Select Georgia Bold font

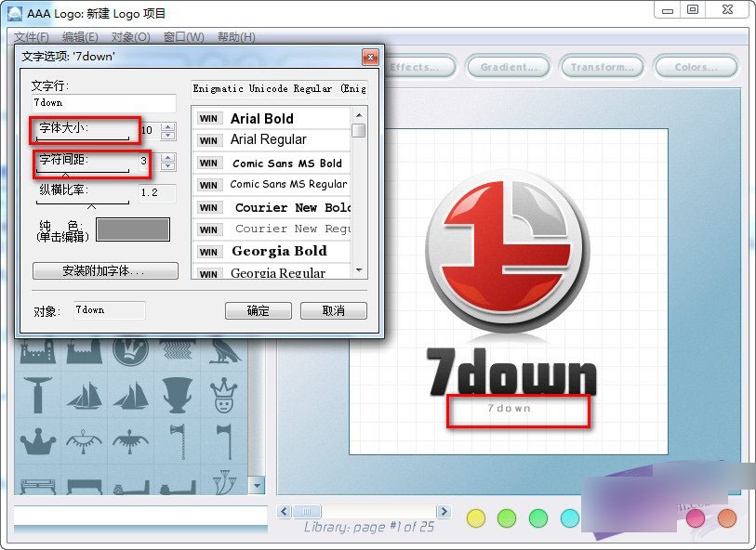pyautogui.click(x=272, y=252)
